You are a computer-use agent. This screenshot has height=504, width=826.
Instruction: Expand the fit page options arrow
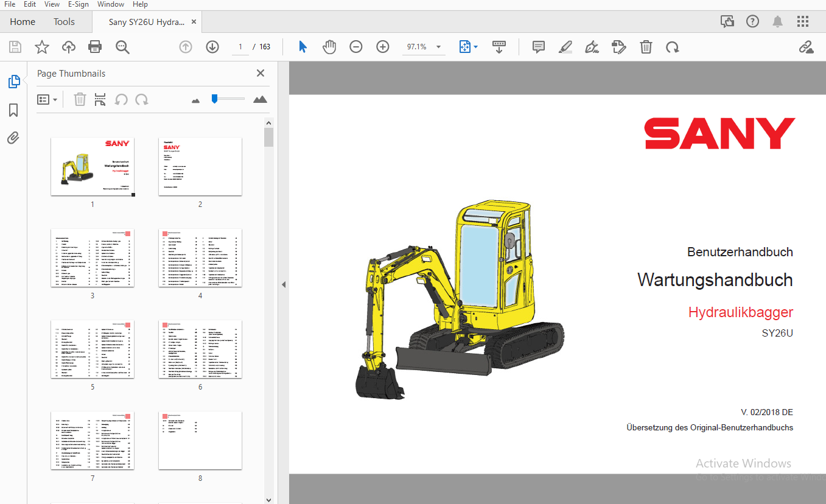(x=476, y=47)
